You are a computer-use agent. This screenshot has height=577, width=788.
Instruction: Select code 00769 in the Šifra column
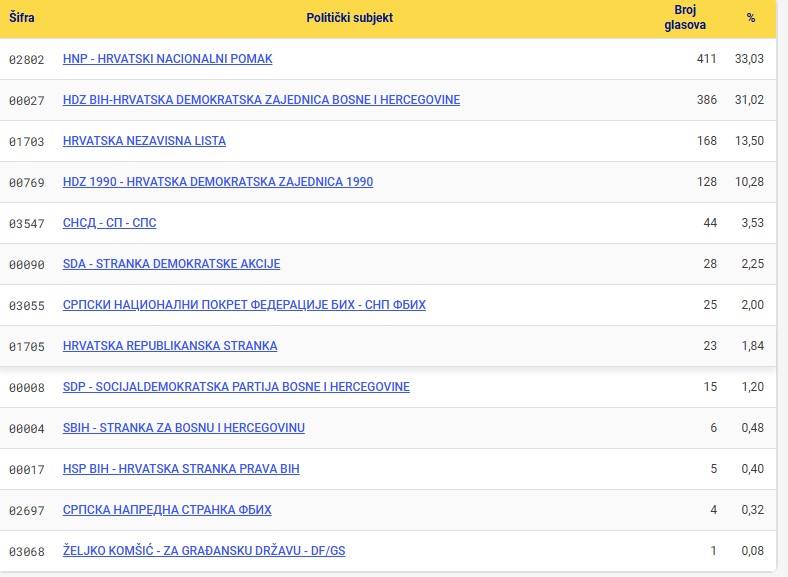(27, 182)
